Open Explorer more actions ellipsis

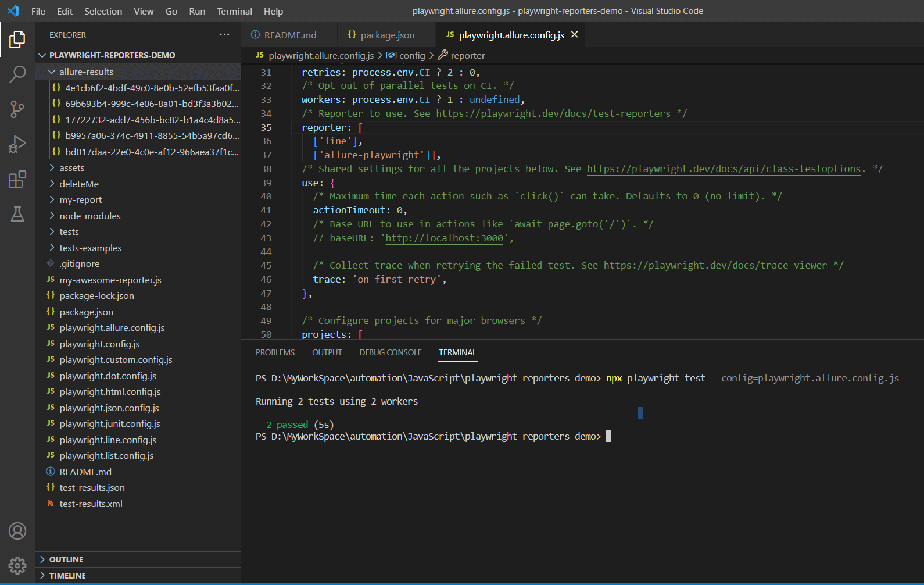(224, 35)
